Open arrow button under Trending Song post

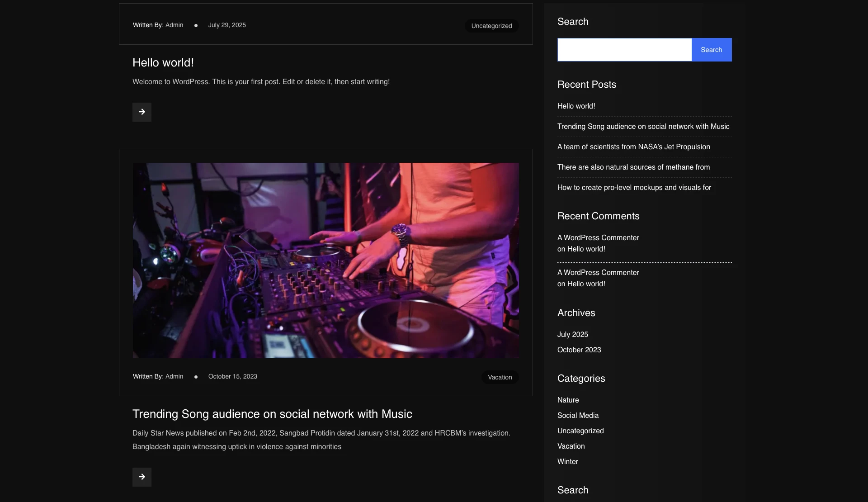pyautogui.click(x=142, y=477)
